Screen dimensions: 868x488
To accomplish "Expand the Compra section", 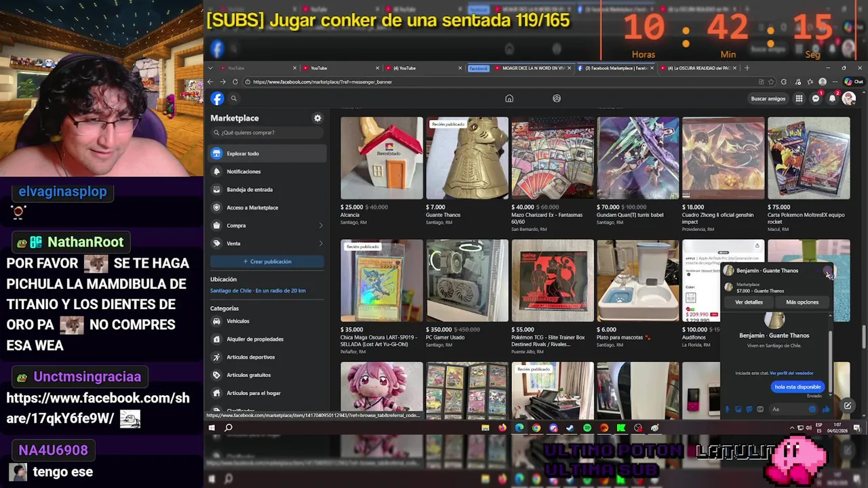I will 268,226.
